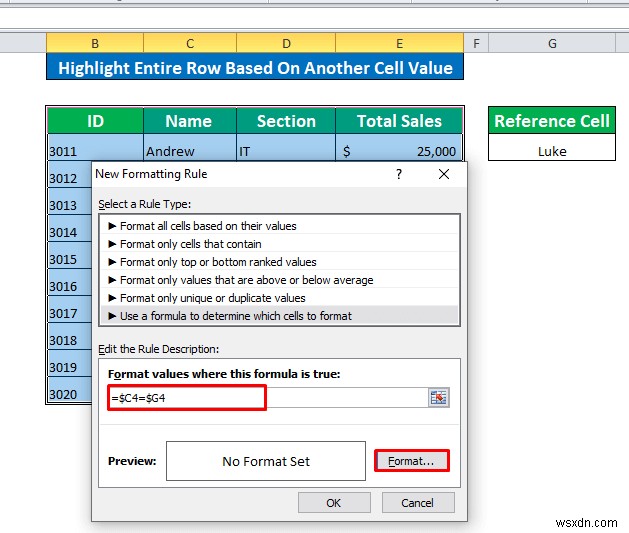Pick 'Format only values that are above or below average'
Screen dimensions: 629x533
pos(279,280)
